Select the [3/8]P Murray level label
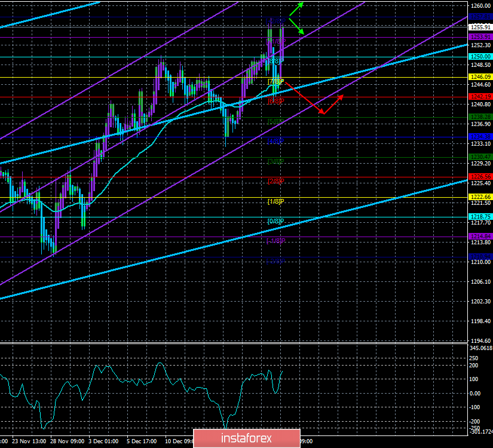This screenshot has height=448, width=493. [275, 161]
